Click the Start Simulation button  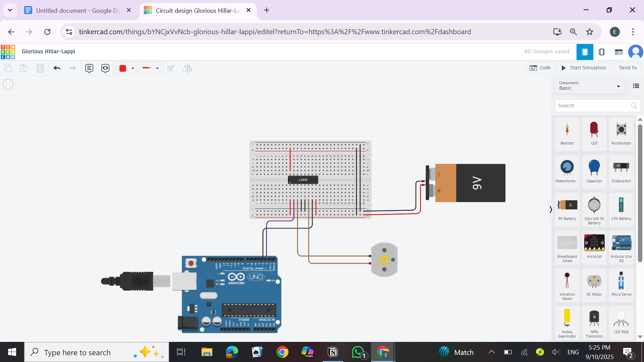(x=584, y=68)
